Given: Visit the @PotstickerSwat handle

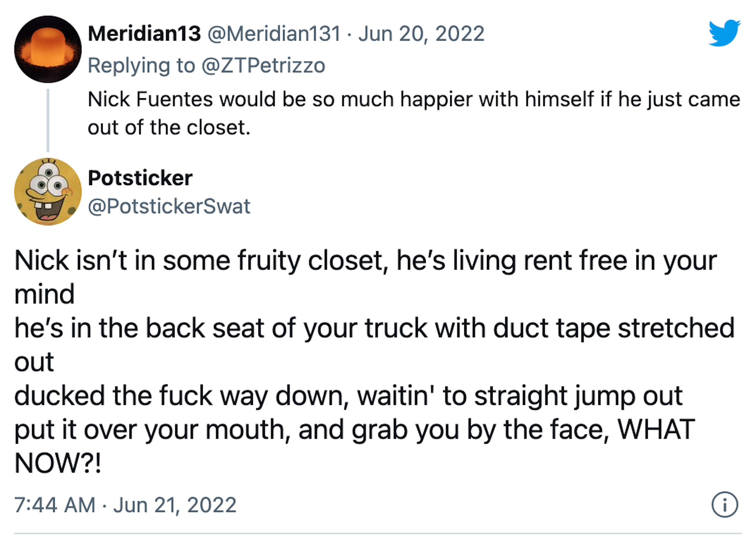Looking at the screenshot, I should click(x=169, y=206).
